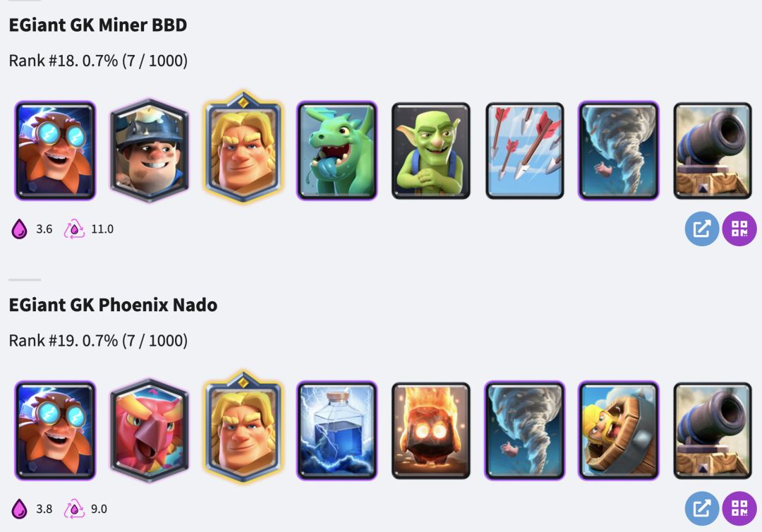Open the Baby Dragon card

337,150
